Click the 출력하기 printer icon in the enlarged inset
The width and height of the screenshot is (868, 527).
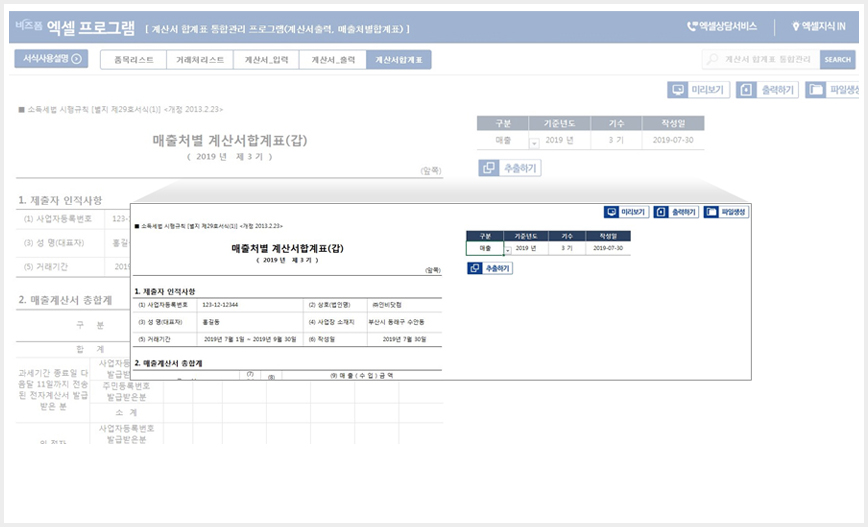661,212
